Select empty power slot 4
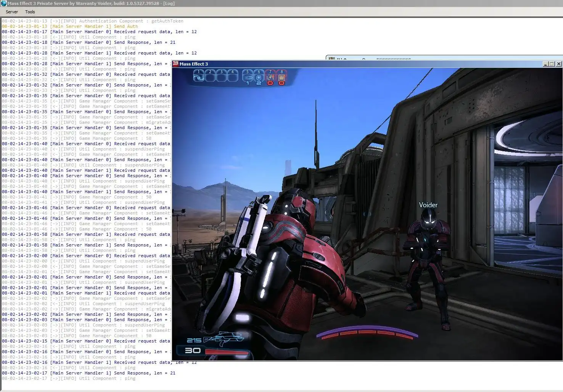 pos(233,76)
